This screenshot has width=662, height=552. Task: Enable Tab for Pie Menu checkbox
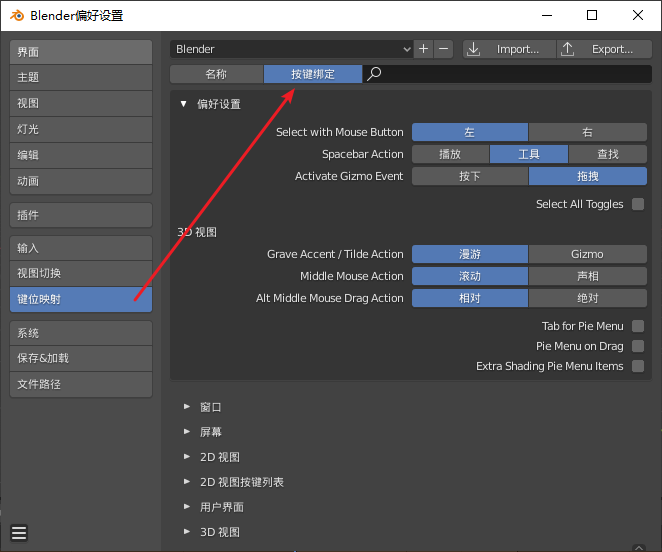tap(638, 326)
